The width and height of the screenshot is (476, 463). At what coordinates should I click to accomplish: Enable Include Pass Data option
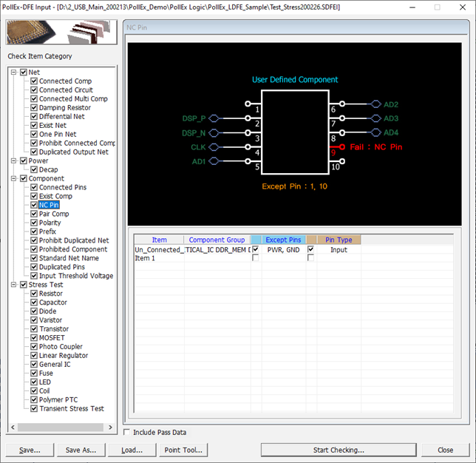[127, 432]
